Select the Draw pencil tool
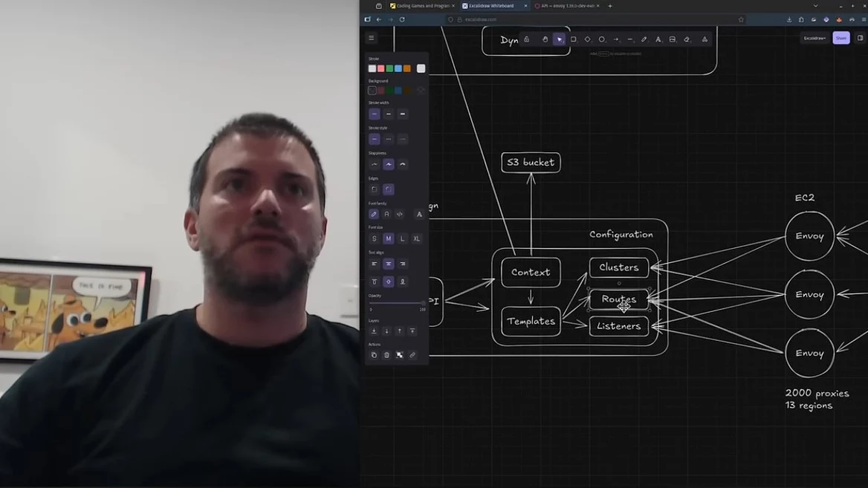This screenshot has width=868, height=488. pyautogui.click(x=644, y=39)
